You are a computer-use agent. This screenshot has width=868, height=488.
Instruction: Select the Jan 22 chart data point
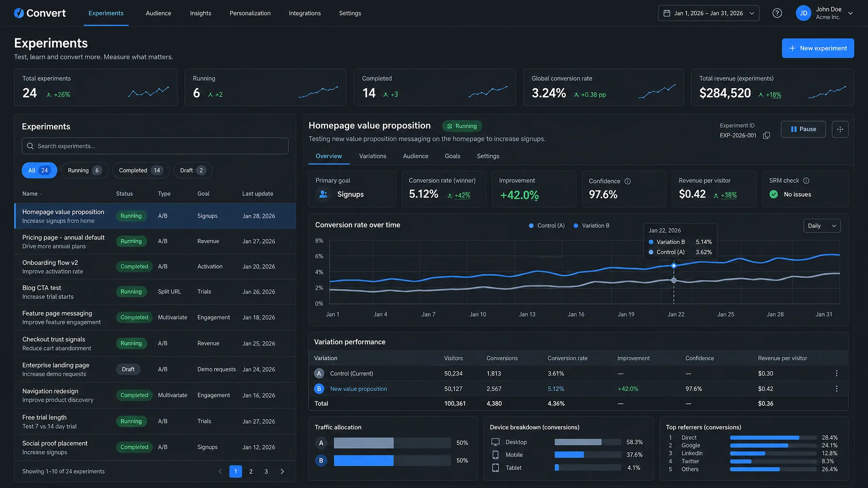674,266
